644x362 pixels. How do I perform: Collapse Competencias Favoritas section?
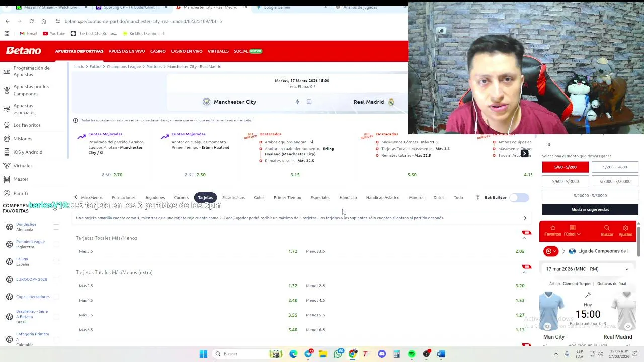click(61, 208)
